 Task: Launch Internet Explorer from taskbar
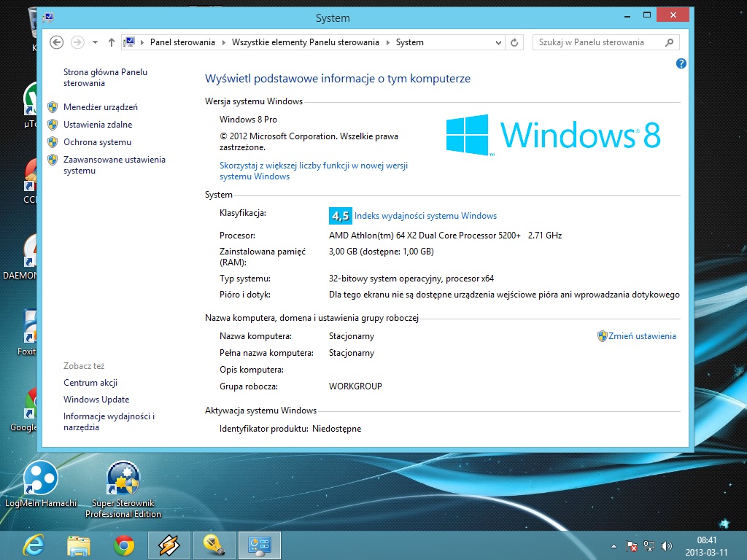point(34,545)
